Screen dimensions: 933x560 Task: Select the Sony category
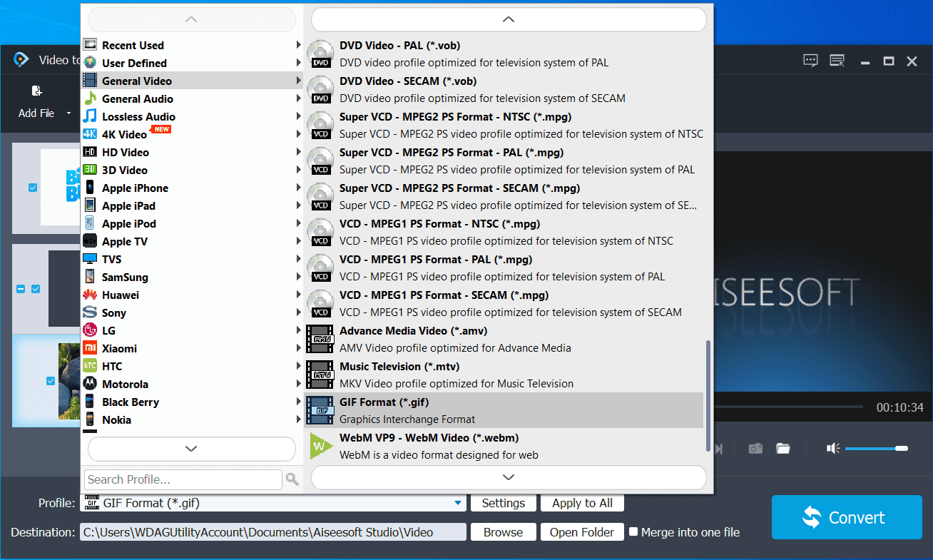[x=193, y=312]
